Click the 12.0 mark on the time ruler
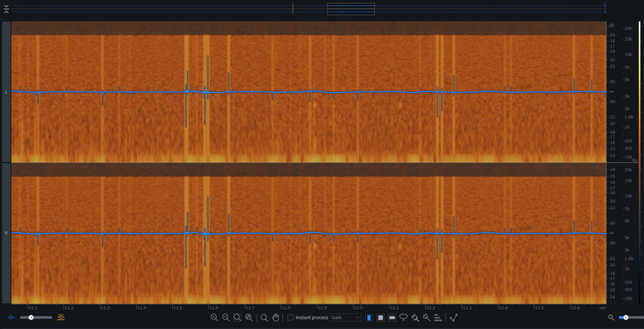The width and height of the screenshot is (644, 329). coord(358,307)
